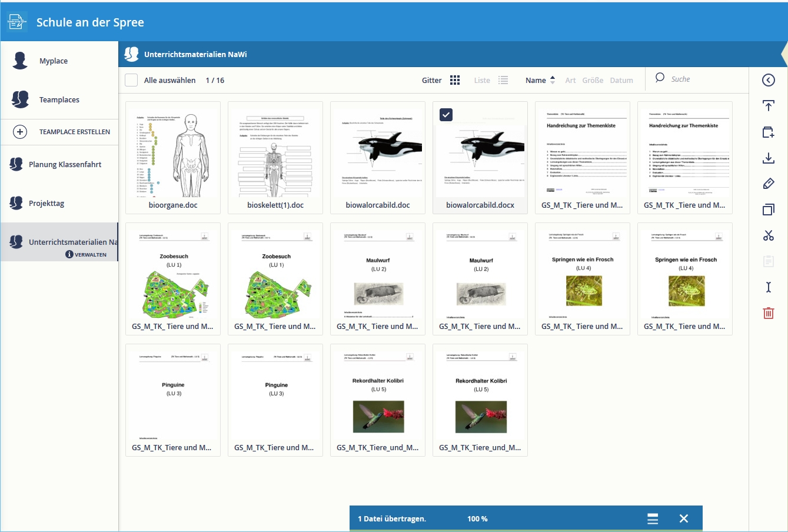The height and width of the screenshot is (532, 788).
Task: Switch to Liste view
Action: click(x=491, y=80)
